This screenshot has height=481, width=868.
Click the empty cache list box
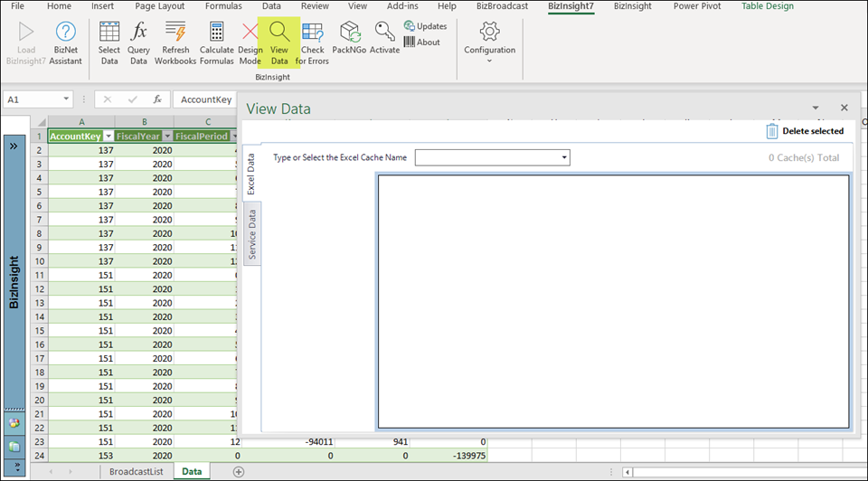tap(613, 302)
